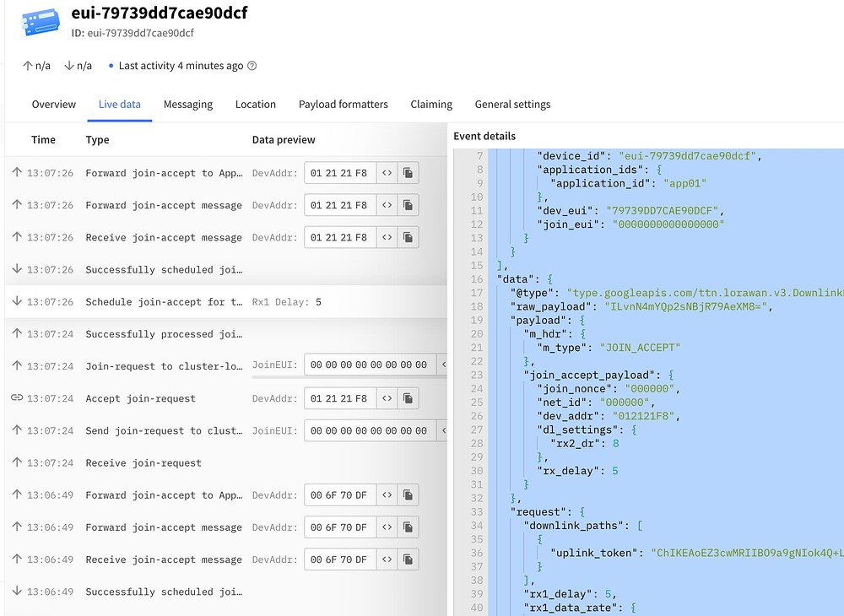Click down arrow of 13:07:26 Successfully scheduled row

[17, 268]
